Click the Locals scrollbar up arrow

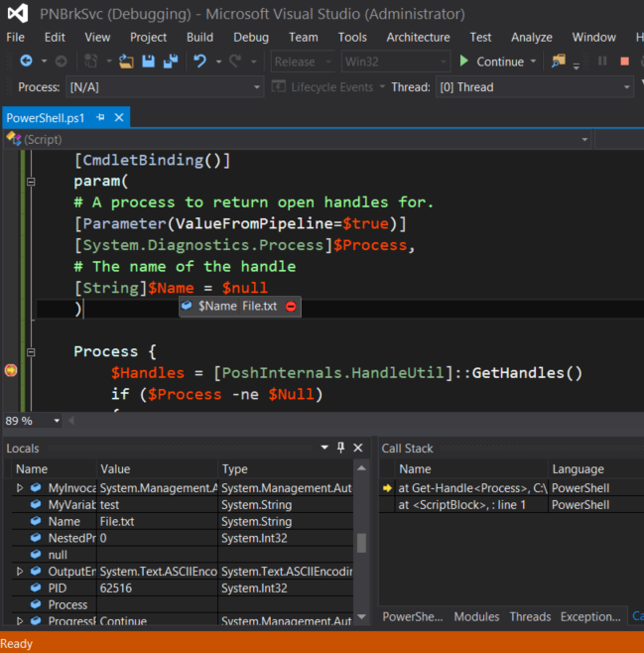click(x=361, y=468)
